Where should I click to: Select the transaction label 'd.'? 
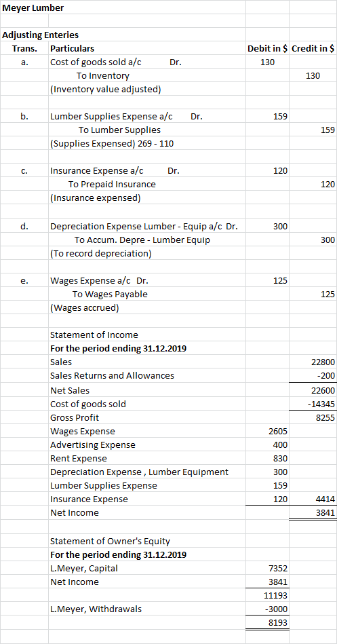coord(24,226)
